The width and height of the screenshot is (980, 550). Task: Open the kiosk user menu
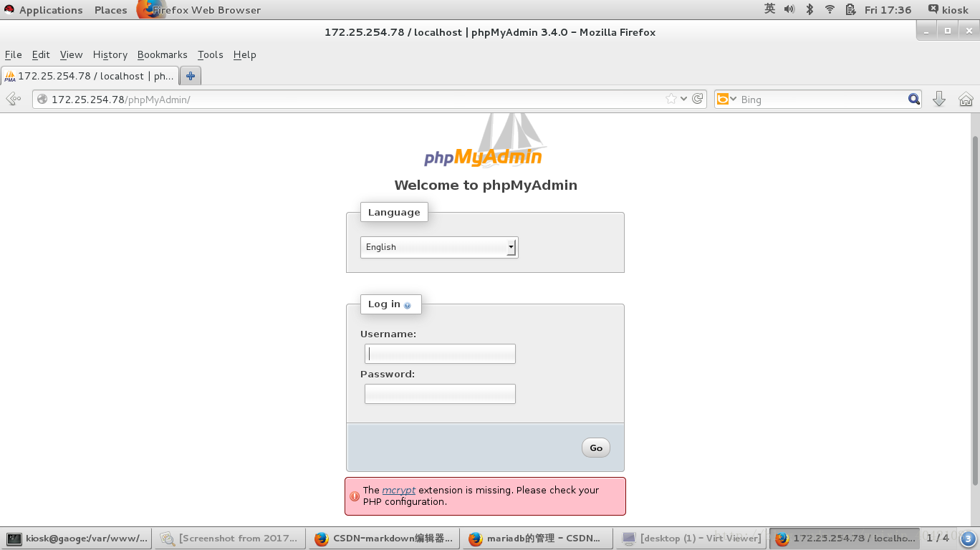948,10
